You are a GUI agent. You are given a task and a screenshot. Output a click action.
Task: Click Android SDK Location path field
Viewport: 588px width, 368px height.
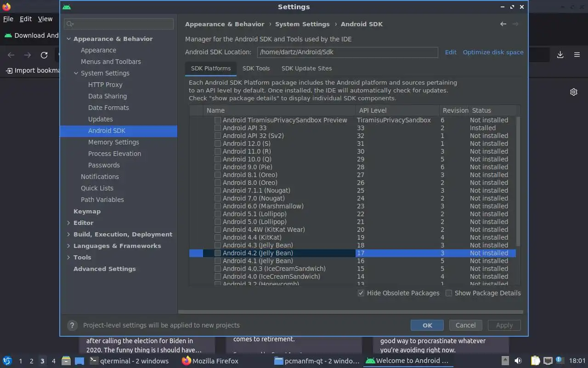pos(347,52)
